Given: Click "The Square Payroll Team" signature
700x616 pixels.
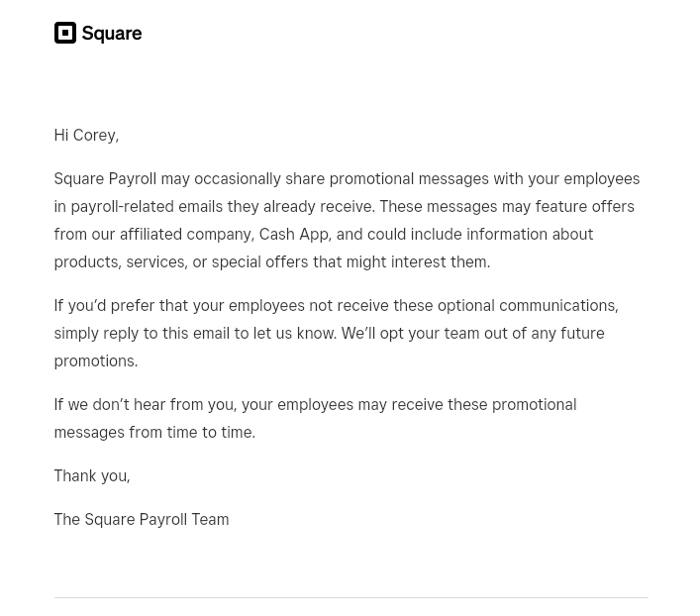Looking at the screenshot, I should pos(142,519).
